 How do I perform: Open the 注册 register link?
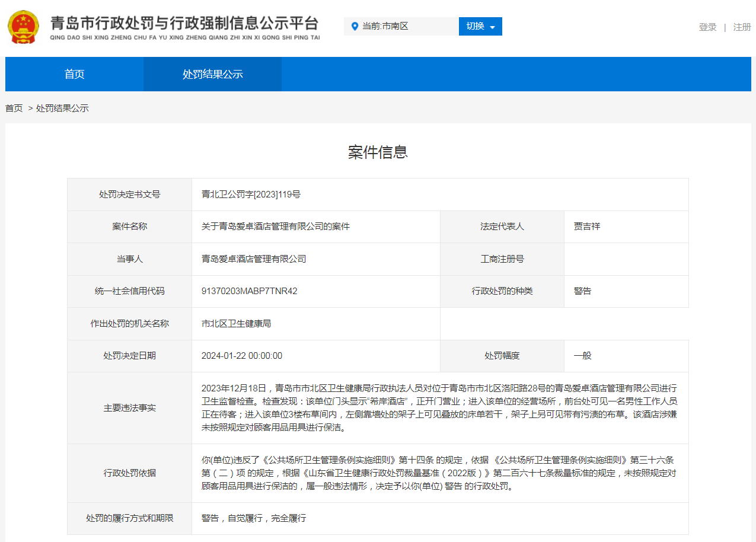coord(742,27)
